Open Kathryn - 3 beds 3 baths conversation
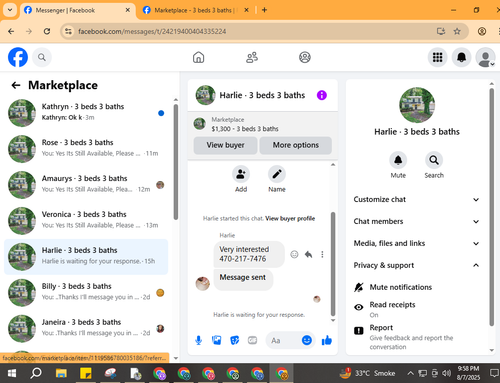This screenshot has width=500, height=383. (86, 113)
